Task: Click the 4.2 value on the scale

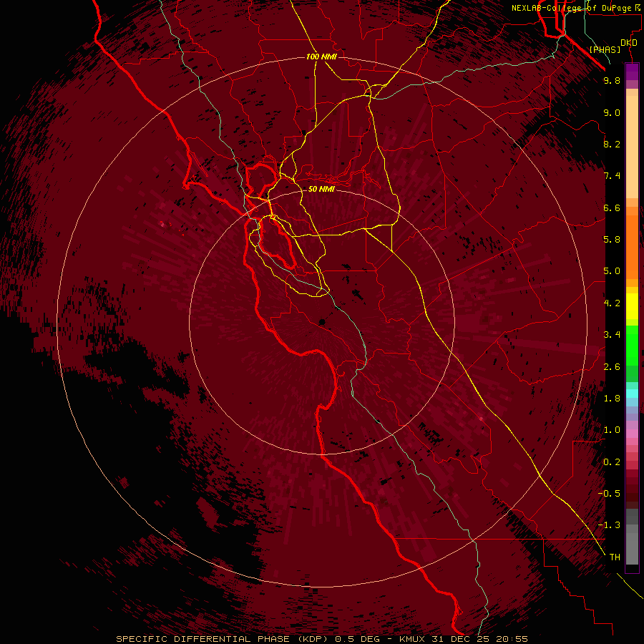Action: click(x=612, y=303)
